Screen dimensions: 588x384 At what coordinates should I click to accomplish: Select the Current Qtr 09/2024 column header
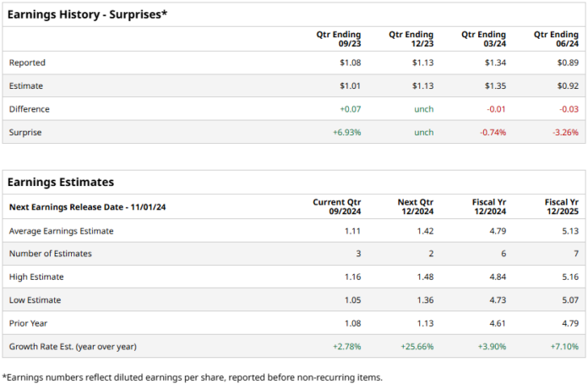coord(337,207)
